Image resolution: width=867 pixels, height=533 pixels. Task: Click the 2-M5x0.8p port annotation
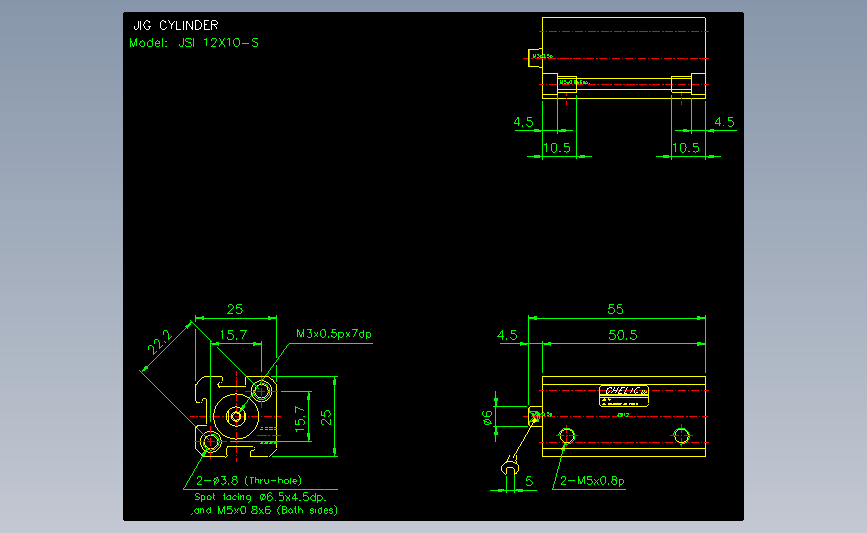pyautogui.click(x=592, y=481)
